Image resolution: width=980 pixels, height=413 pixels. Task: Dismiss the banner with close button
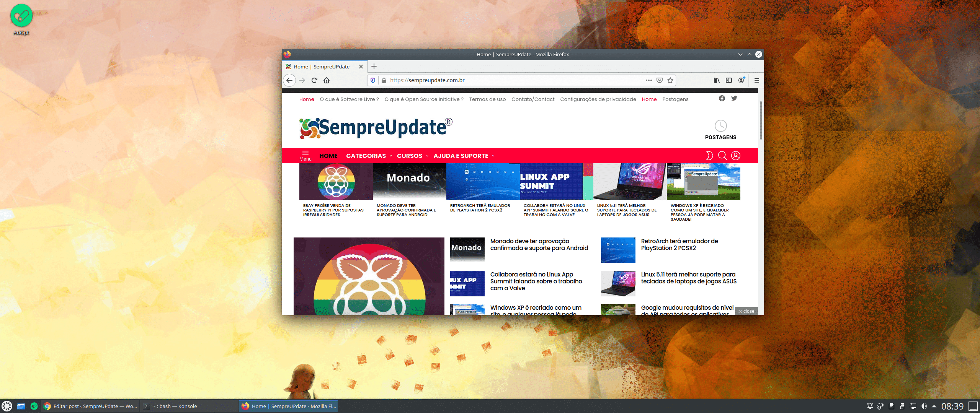tap(746, 311)
